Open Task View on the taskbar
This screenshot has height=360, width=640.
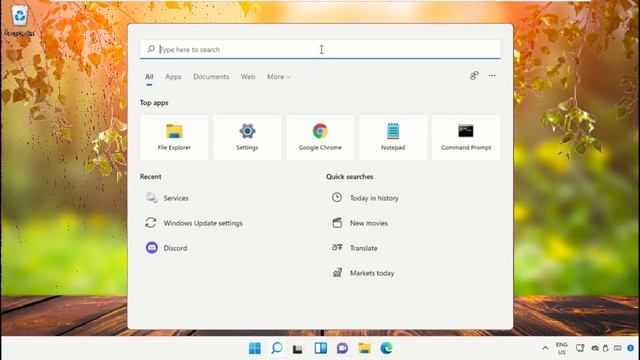tap(298, 349)
